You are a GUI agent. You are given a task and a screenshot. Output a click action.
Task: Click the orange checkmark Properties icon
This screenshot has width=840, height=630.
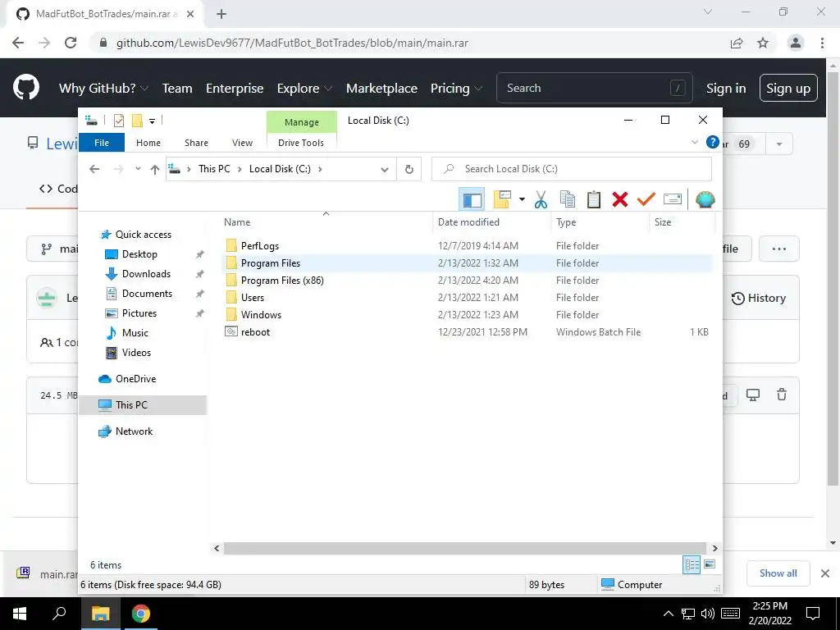click(646, 200)
